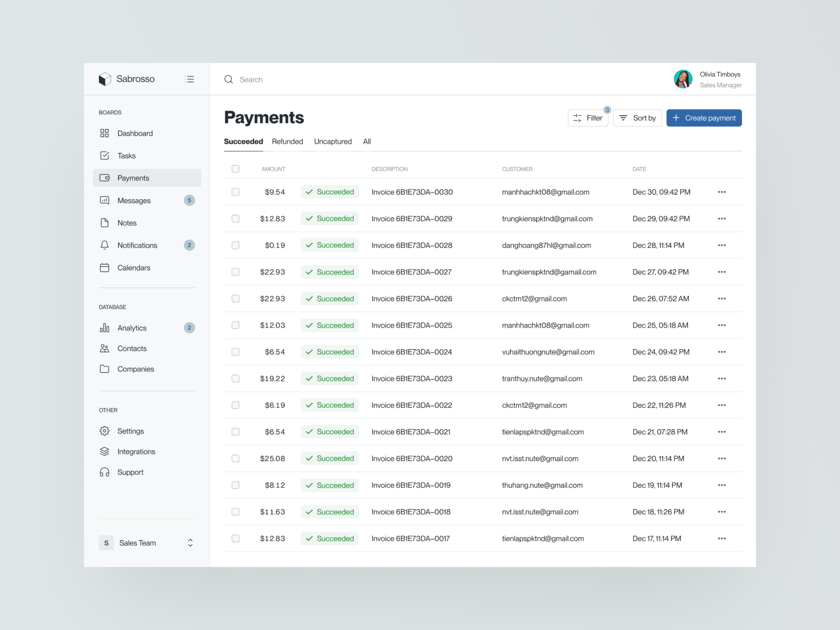Check the row checkbox for Invoice 6B1E73DA-0030
The width and height of the screenshot is (840, 630).
tap(235, 192)
